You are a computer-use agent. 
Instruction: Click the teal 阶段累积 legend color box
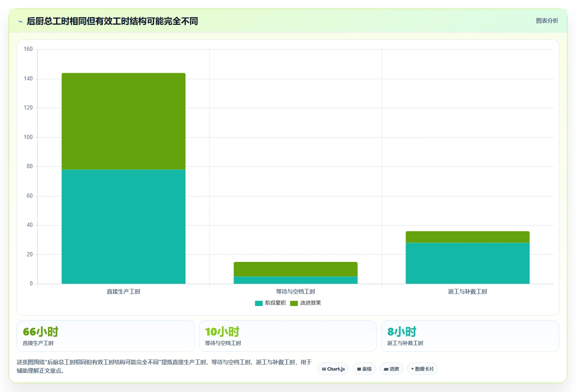point(259,303)
